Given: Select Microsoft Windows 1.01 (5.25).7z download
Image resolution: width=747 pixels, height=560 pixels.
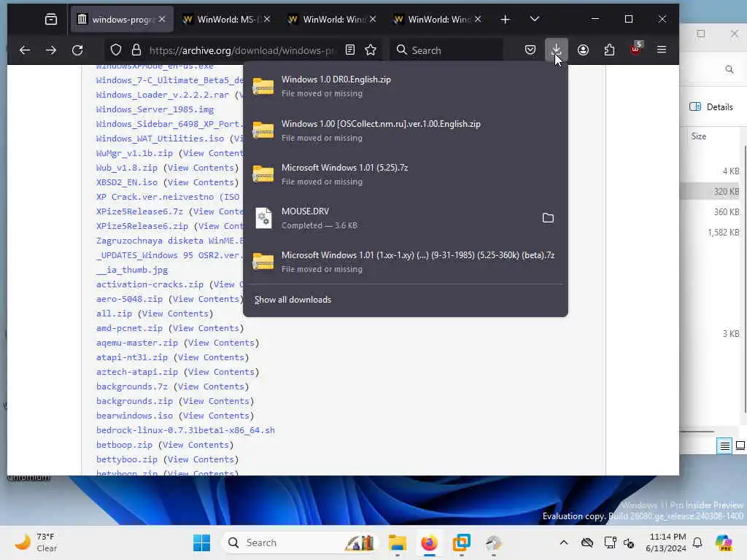Looking at the screenshot, I should tap(405, 174).
